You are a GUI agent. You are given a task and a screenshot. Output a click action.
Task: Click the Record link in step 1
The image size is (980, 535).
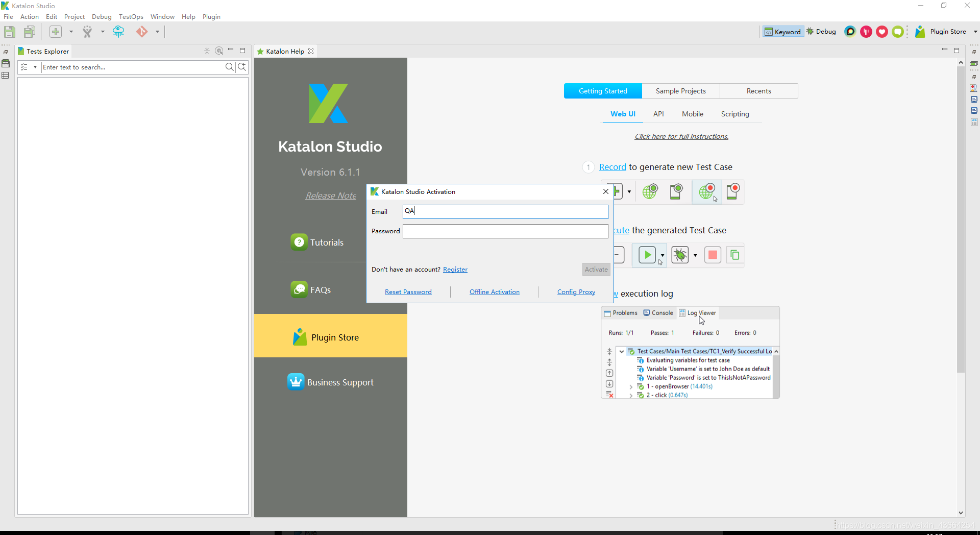(x=612, y=167)
